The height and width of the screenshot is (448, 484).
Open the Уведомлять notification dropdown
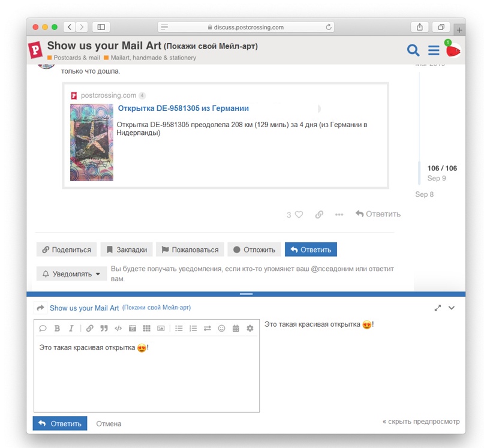tap(71, 274)
